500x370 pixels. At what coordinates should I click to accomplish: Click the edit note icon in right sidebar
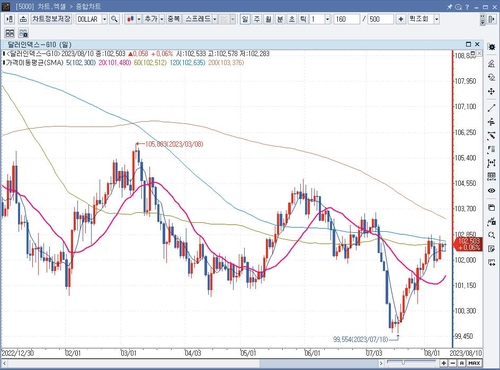tap(491, 249)
